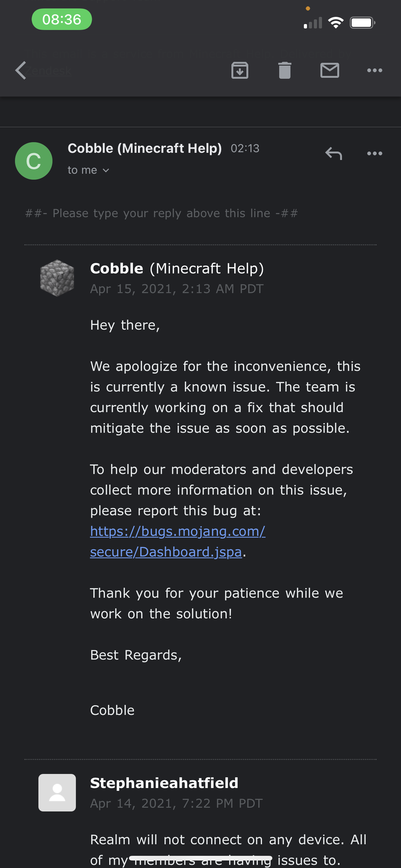The width and height of the screenshot is (401, 868).
Task: Tap sender name Cobble (Minecraft Help) header
Action: [x=144, y=148]
